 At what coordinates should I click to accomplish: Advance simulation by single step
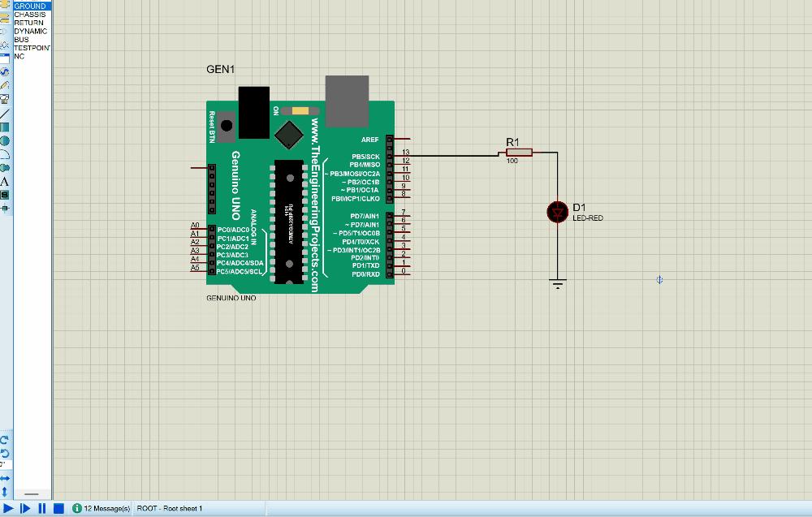click(x=25, y=508)
